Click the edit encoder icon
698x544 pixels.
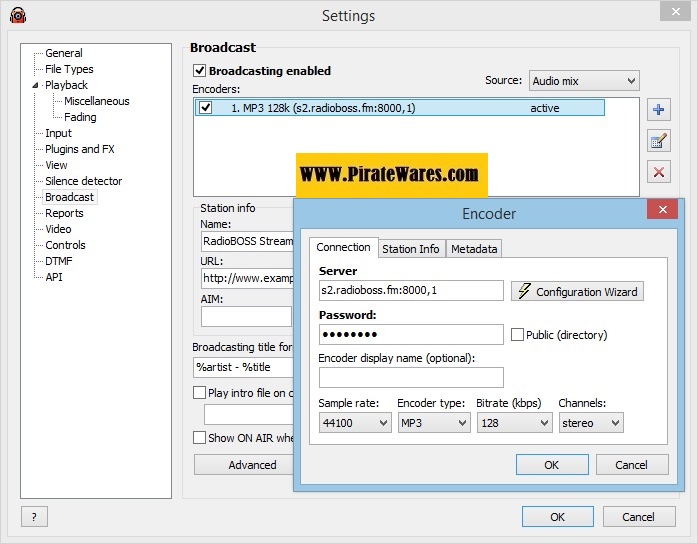click(658, 140)
